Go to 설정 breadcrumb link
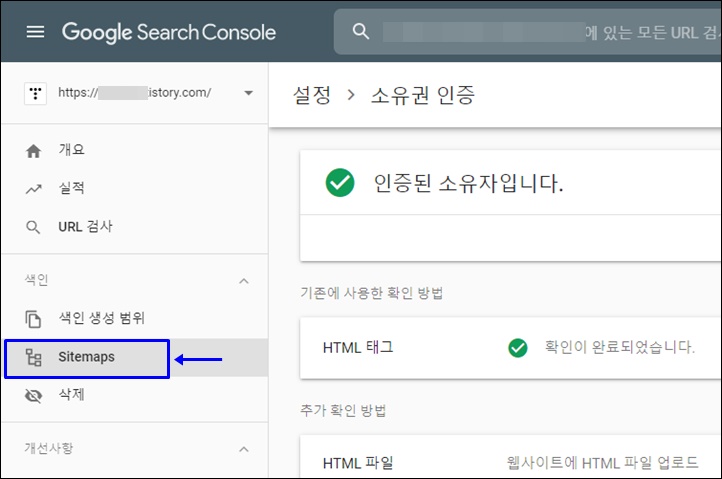Viewport: 722px width, 479px height. point(312,95)
